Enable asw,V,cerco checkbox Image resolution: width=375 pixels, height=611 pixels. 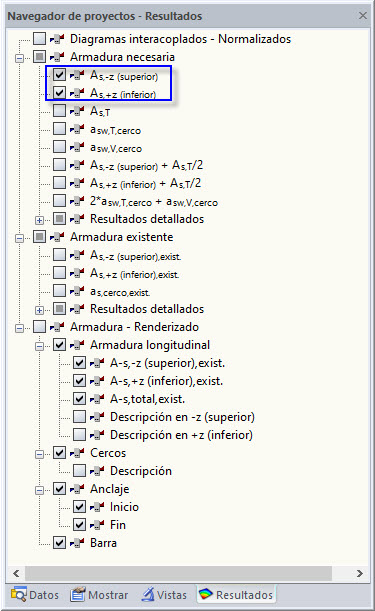(59, 147)
